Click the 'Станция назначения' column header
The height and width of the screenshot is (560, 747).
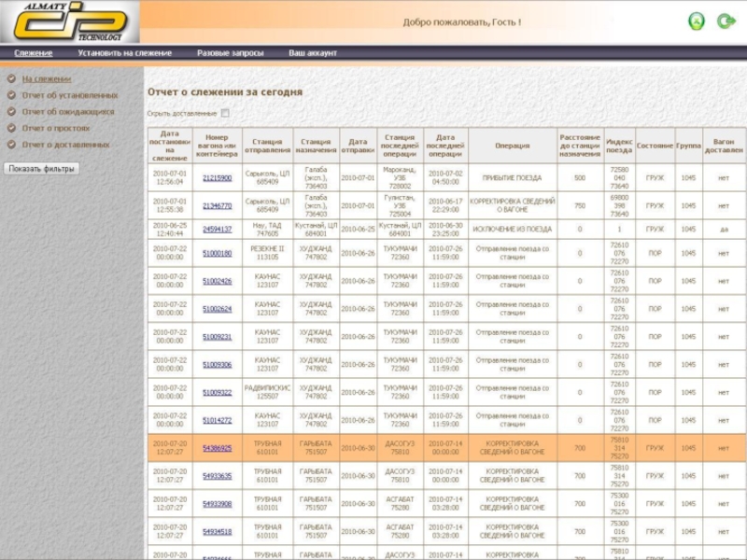316,146
